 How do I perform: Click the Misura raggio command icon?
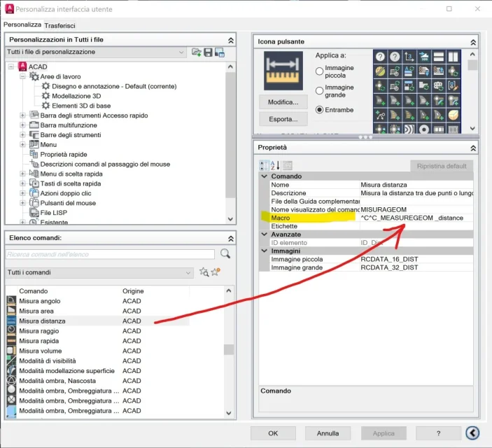(x=11, y=330)
